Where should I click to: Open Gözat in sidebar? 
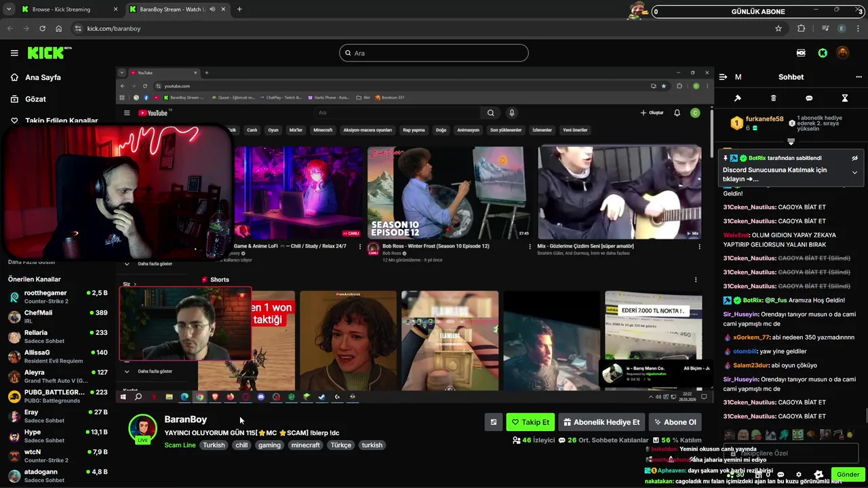point(35,99)
